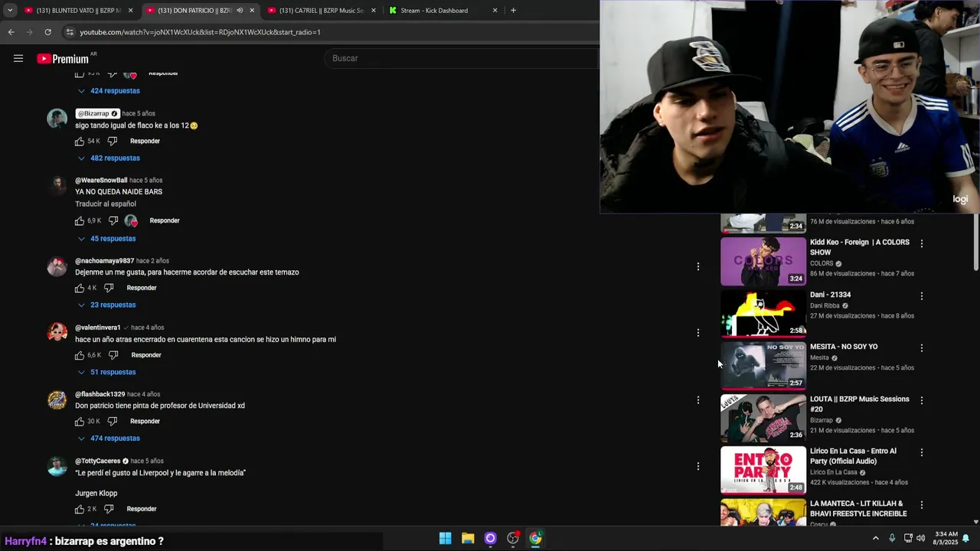This screenshot has height=551, width=980.
Task: Reply to nachoamaya9837's comment
Action: (142, 289)
